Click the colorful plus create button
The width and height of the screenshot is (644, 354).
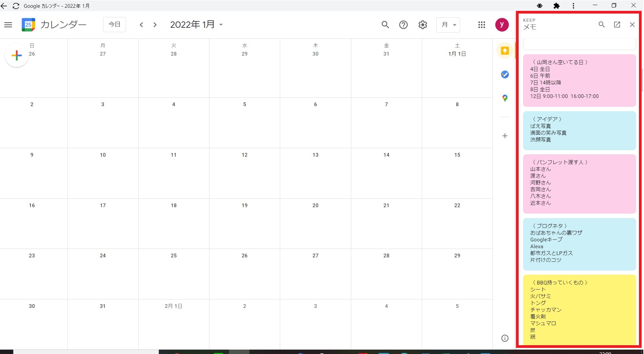(17, 55)
